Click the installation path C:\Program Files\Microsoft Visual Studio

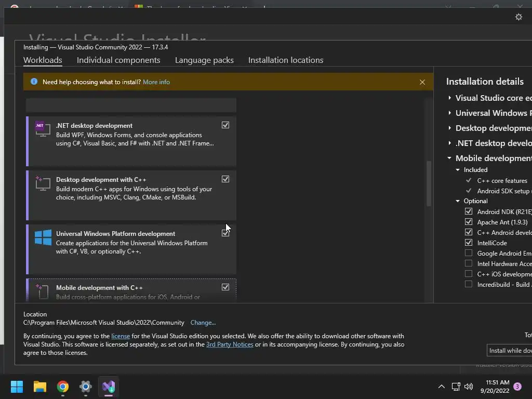coord(104,323)
